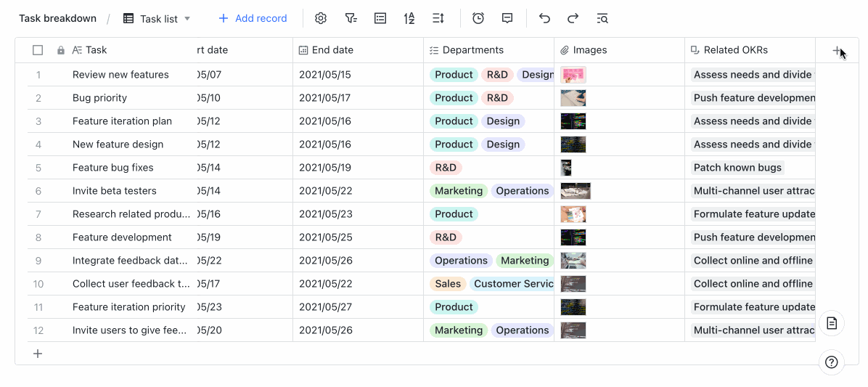This screenshot has width=868, height=387.
Task: Open image thumbnail for Review new features
Action: 573,75
